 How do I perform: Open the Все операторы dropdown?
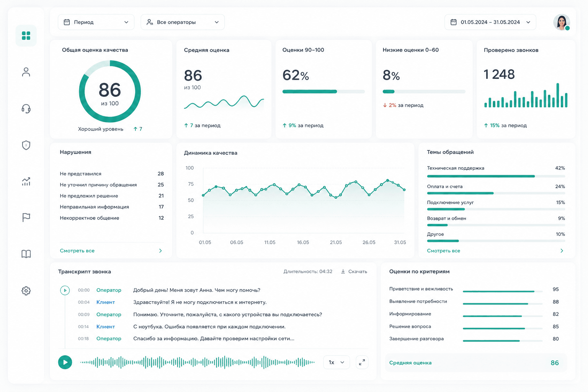point(183,22)
